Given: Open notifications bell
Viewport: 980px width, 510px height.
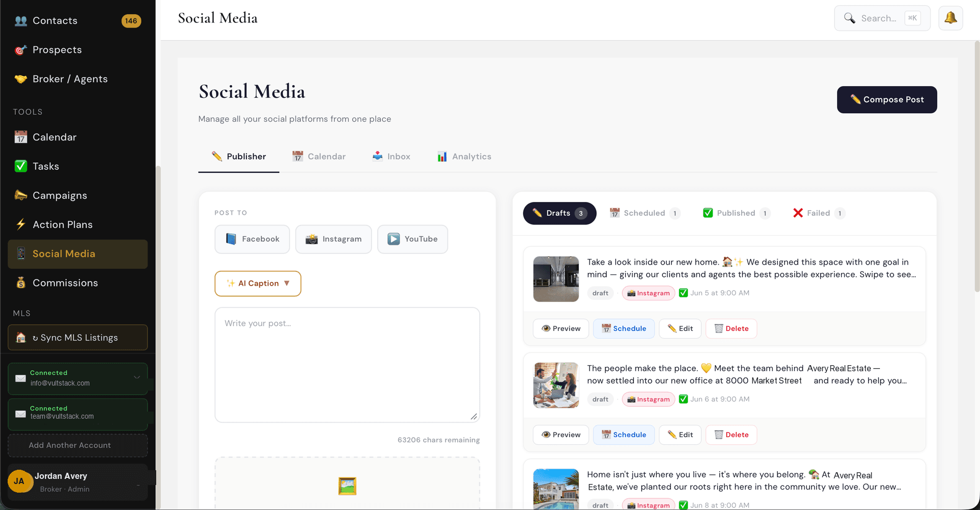Looking at the screenshot, I should coord(950,18).
